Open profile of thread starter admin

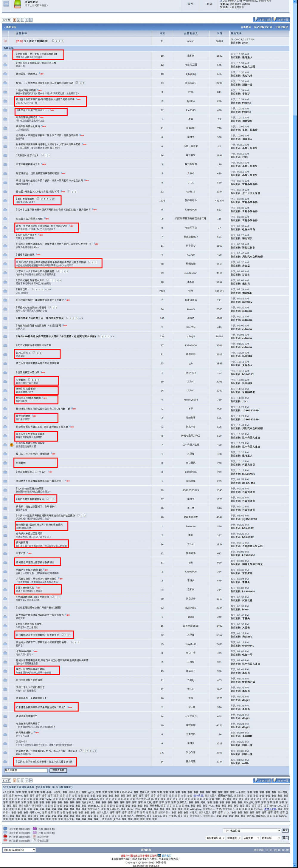191,41
